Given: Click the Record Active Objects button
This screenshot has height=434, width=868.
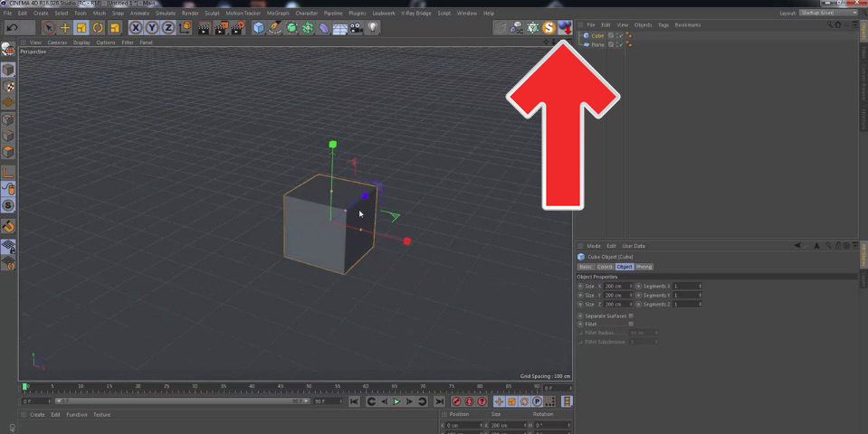Looking at the screenshot, I should click(456, 402).
